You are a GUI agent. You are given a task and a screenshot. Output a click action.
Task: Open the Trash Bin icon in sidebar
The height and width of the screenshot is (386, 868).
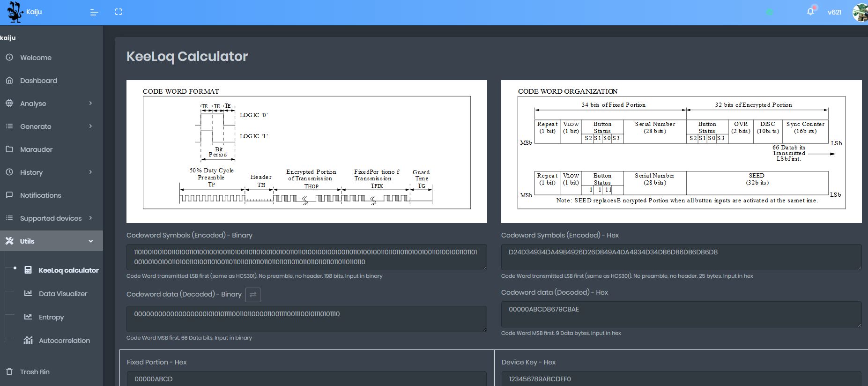9,372
